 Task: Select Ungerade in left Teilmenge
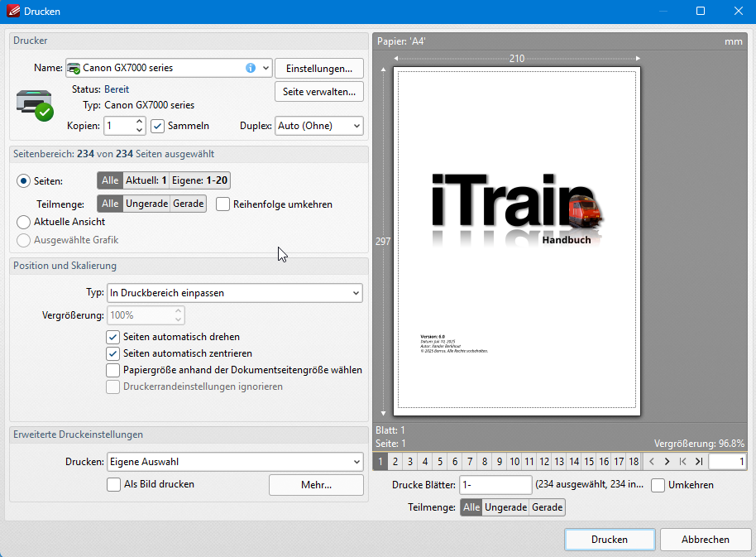coord(146,204)
